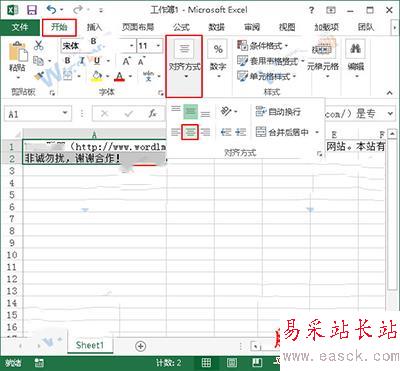The width and height of the screenshot is (400, 371).
Task: Switch to the 页面布局 tab
Action: pyautogui.click(x=138, y=27)
